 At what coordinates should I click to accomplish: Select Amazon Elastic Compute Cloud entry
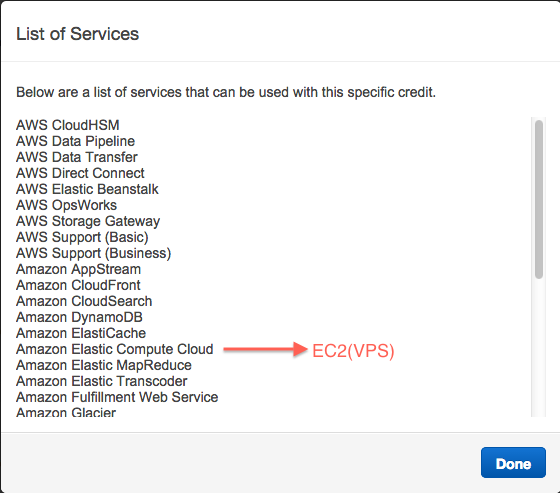(115, 349)
